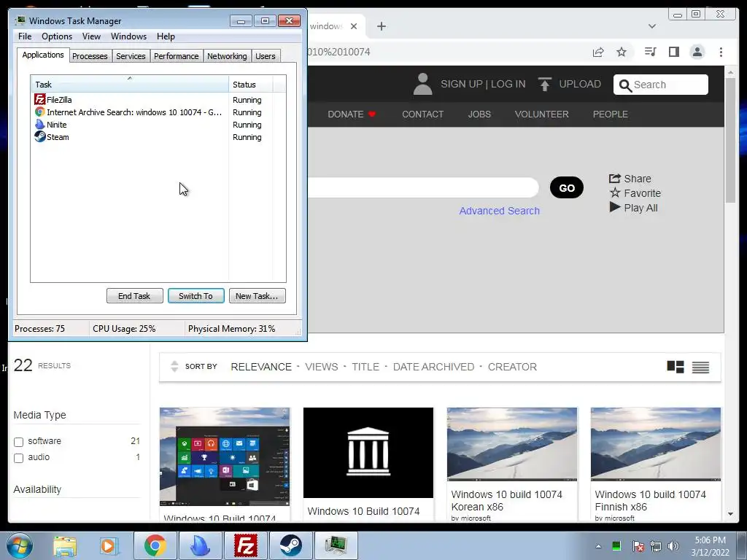This screenshot has width=747, height=560.
Task: Check the audio media type filter
Action: tap(18, 458)
